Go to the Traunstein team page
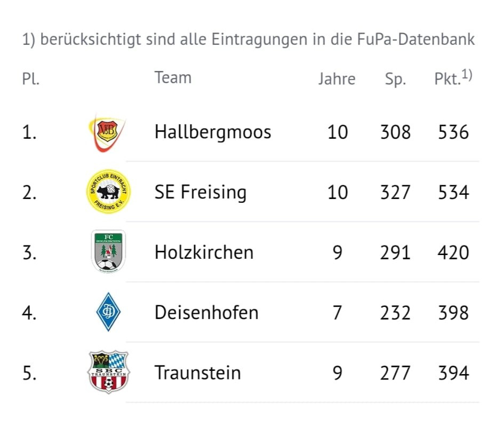This screenshot has width=504, height=421. point(198,372)
